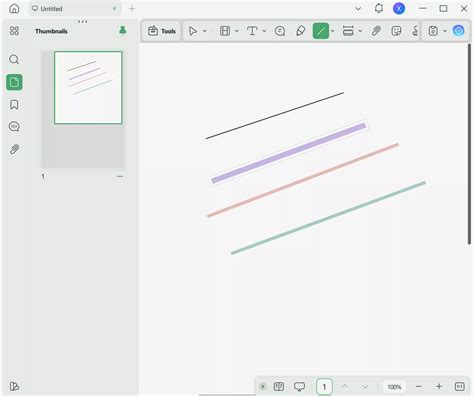Start slideshow presentation mode icon
Screen dimensions: 474x396
tap(299, 387)
